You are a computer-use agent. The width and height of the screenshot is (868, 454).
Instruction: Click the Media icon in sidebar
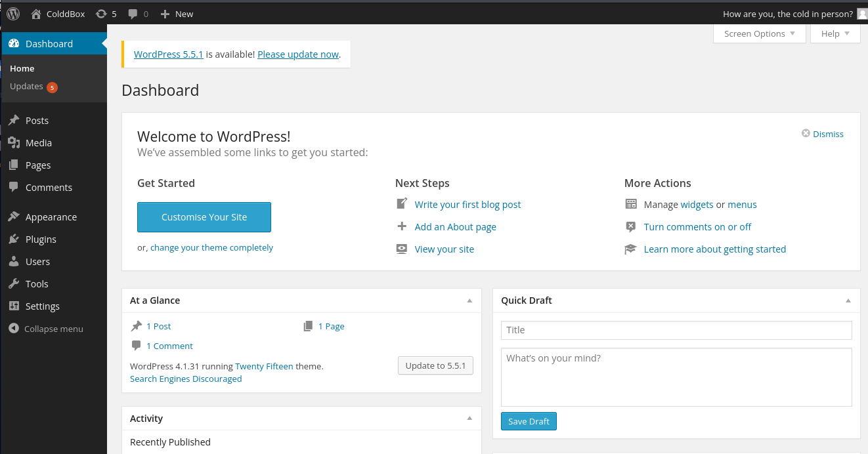pyautogui.click(x=13, y=142)
